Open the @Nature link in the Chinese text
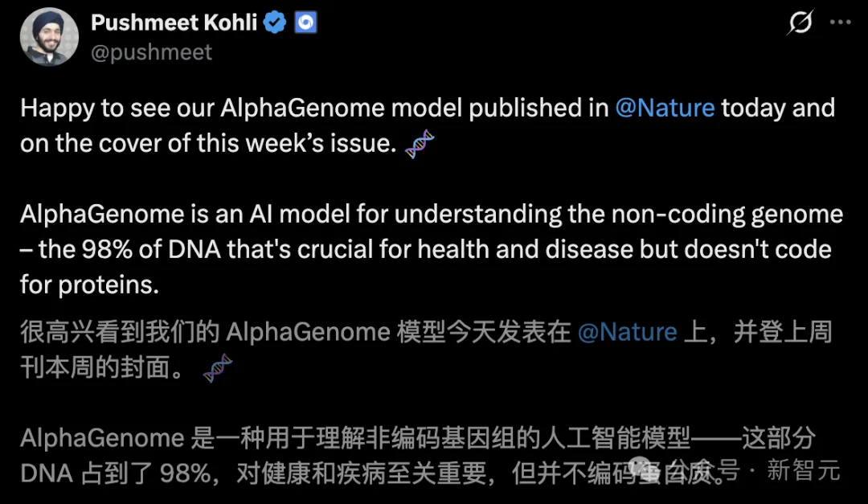This screenshot has width=868, height=504. pyautogui.click(x=627, y=332)
